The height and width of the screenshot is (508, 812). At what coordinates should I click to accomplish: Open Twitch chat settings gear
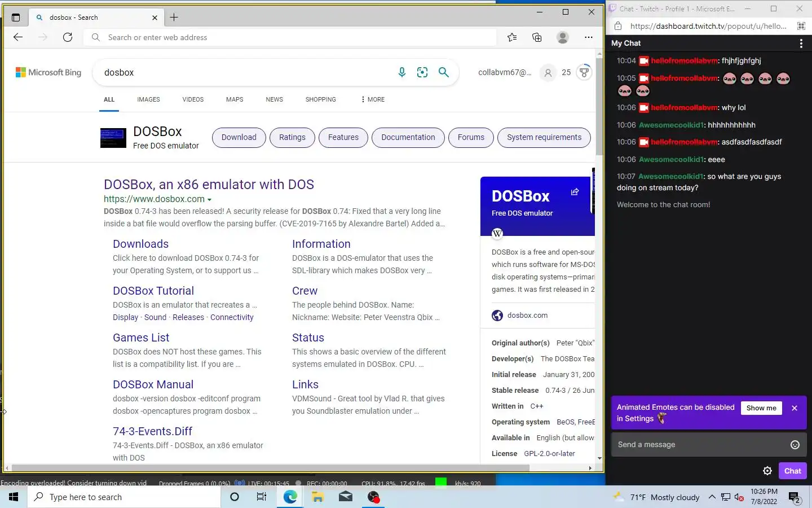[767, 471]
